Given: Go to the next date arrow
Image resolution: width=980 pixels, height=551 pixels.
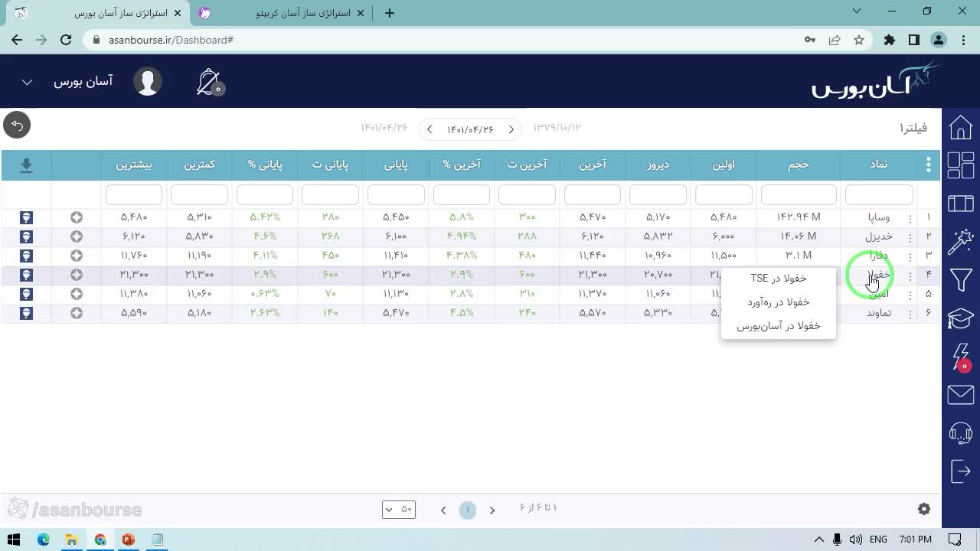Looking at the screenshot, I should pyautogui.click(x=430, y=129).
